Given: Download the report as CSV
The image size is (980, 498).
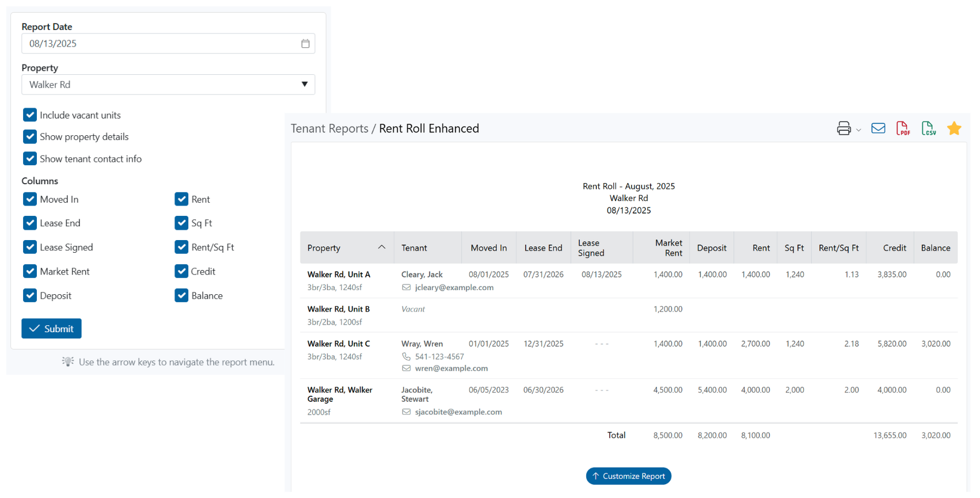Looking at the screenshot, I should pyautogui.click(x=928, y=128).
